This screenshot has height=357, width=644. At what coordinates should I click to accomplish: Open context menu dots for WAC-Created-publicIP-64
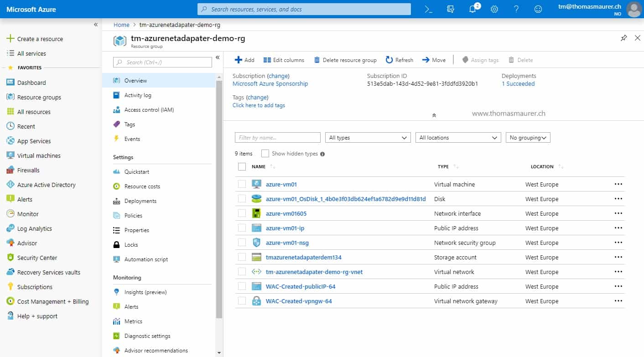click(x=618, y=286)
